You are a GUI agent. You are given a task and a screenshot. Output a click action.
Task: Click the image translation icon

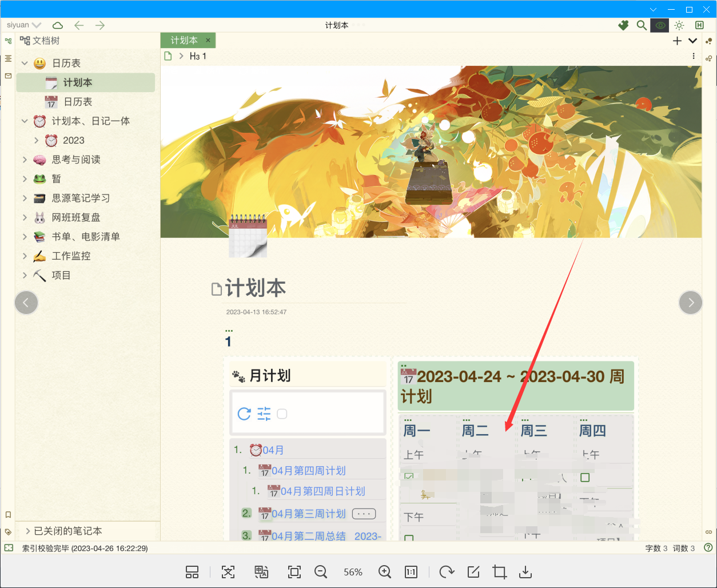point(261,572)
